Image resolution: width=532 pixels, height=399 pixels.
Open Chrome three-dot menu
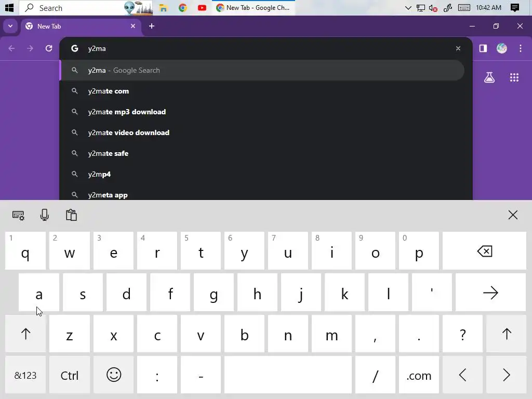(x=521, y=48)
